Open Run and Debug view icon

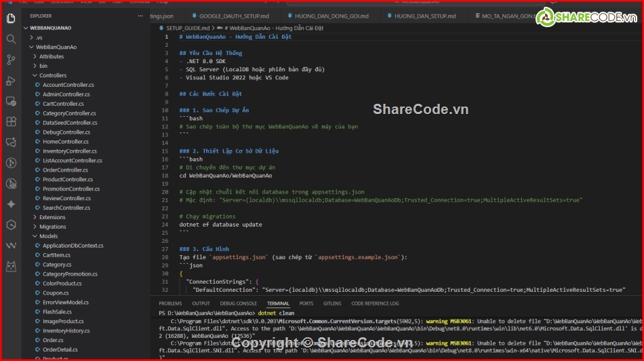(x=11, y=81)
